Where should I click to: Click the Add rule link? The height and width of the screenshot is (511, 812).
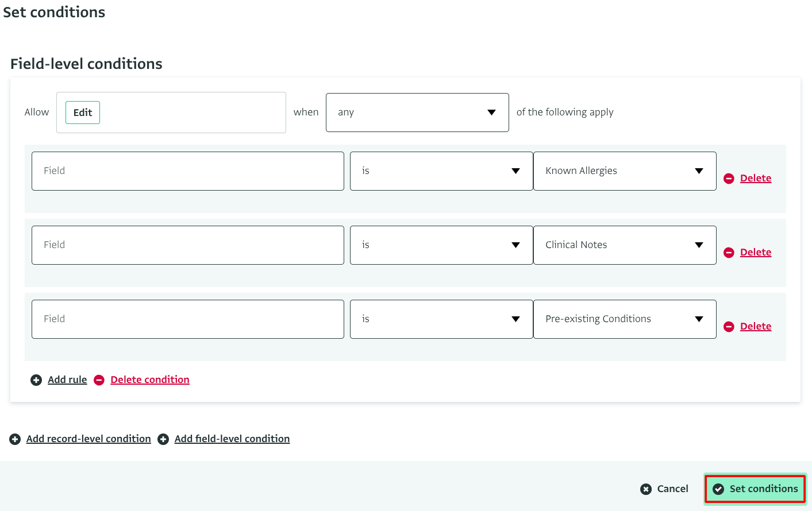click(x=67, y=380)
